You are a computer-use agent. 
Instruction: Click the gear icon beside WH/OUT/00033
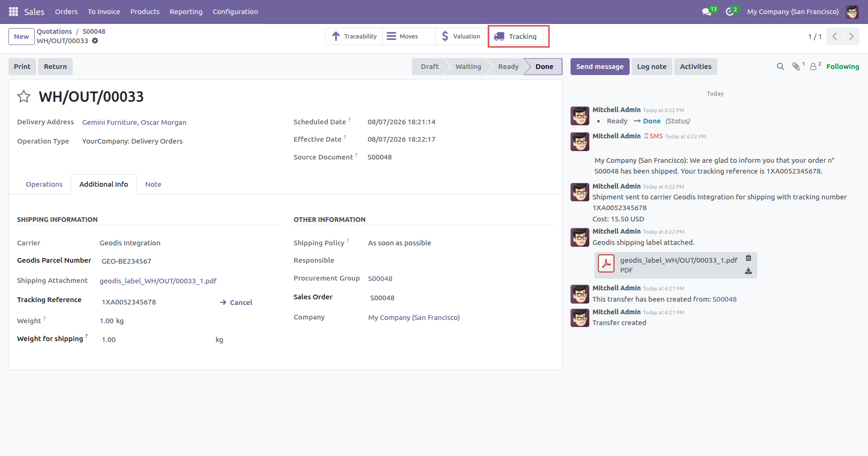[95, 41]
